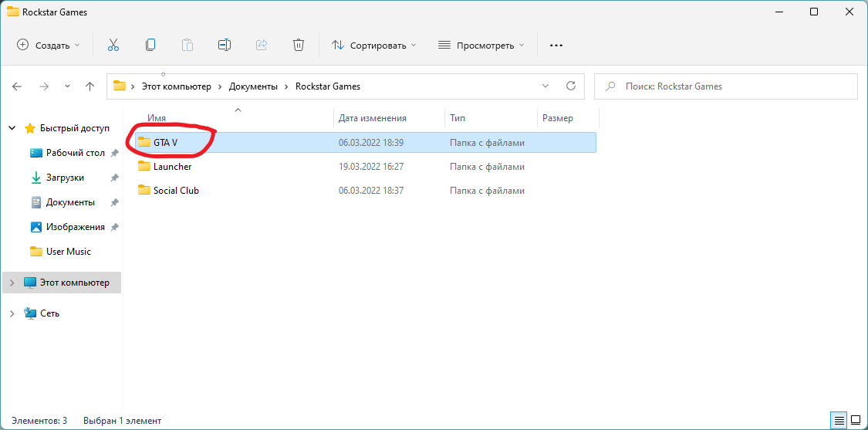Go up one folder level arrow
This screenshot has width=868, height=430.
click(90, 86)
